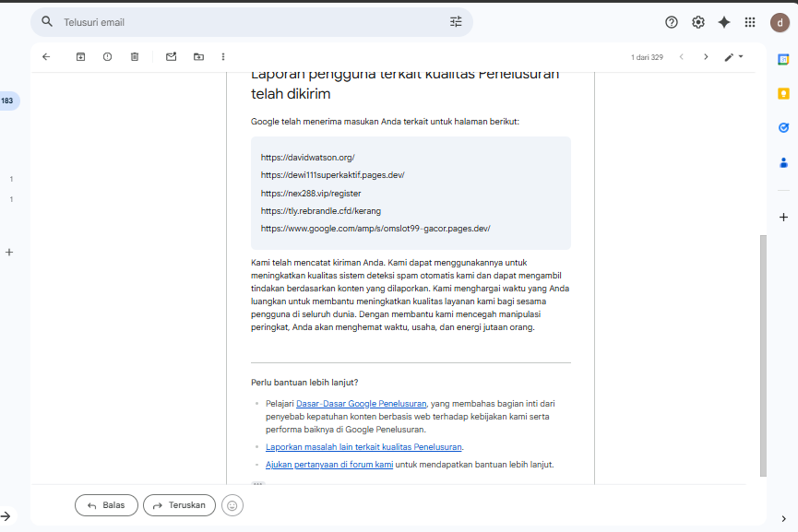Open Laporkan masalah lain terkait kualitas Penelusuran link
798x532 pixels.
click(363, 446)
